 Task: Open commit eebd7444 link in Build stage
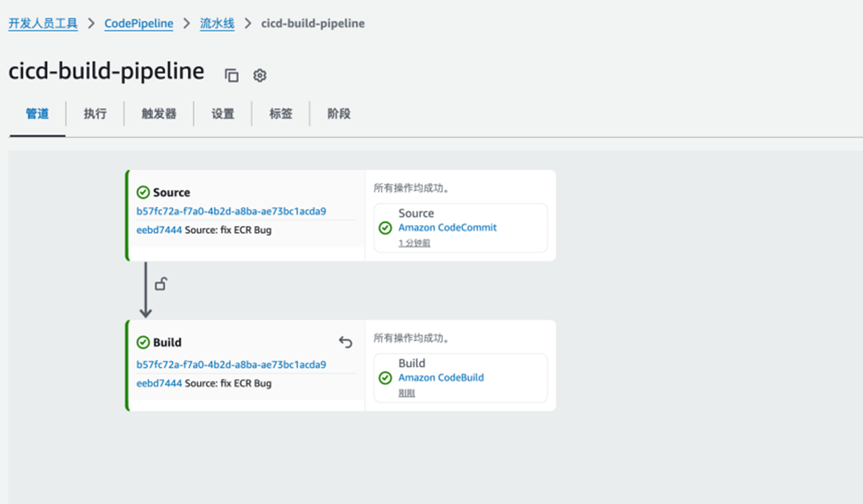[x=159, y=383]
